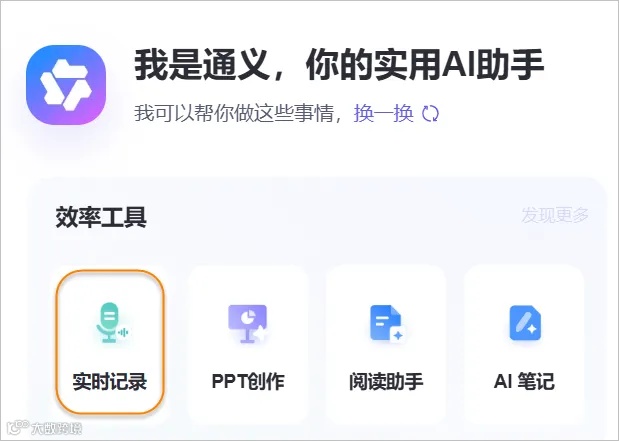619x441 pixels.
Task: Click the Tongyi app logo
Action: [x=66, y=85]
